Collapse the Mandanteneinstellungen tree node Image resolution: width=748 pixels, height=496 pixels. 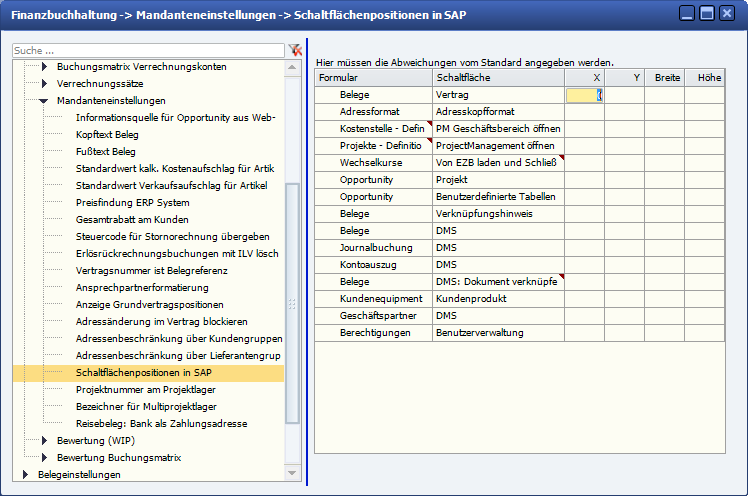[x=44, y=101]
